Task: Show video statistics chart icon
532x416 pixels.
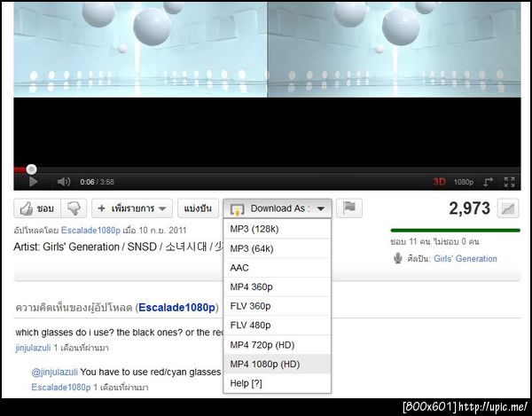Action: coord(508,208)
